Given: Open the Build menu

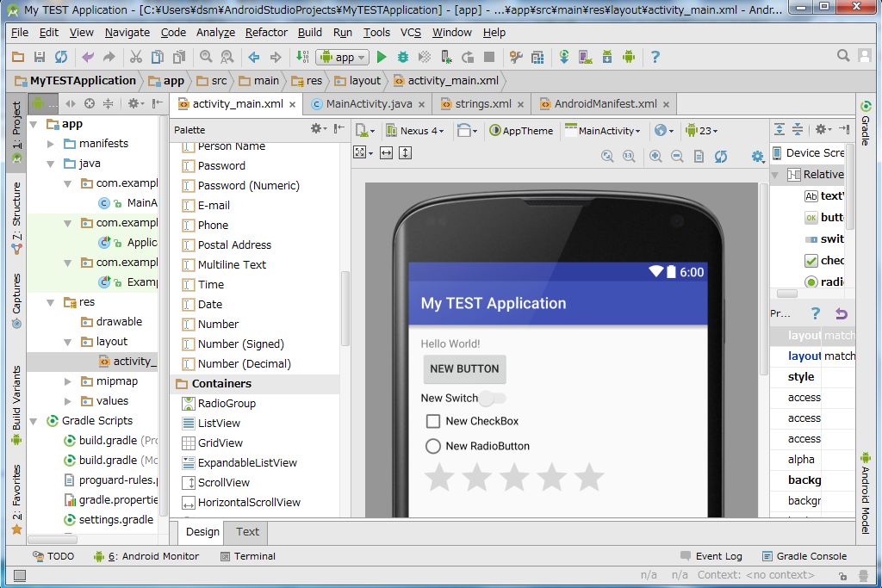Looking at the screenshot, I should (x=309, y=33).
